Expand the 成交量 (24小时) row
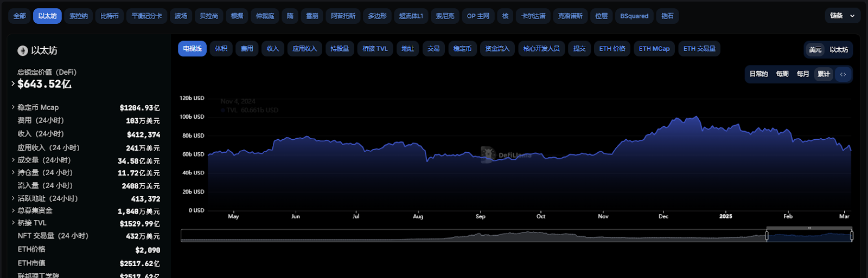The height and width of the screenshot is (278, 868). (x=13, y=160)
